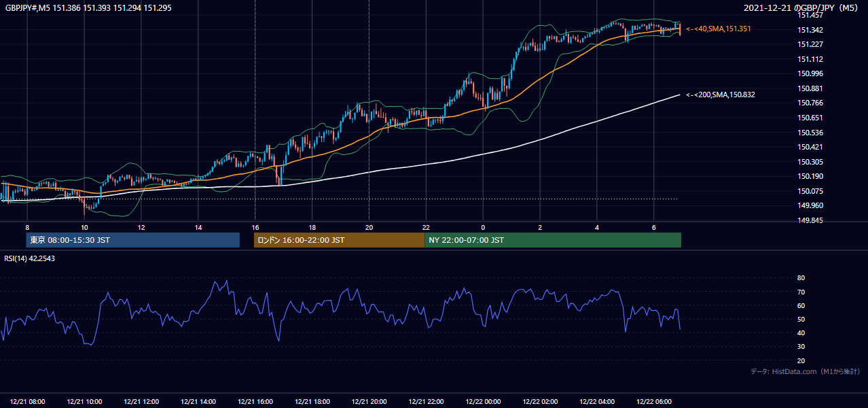Click the NY 22:00-07:00 JST session bar
Image resolution: width=868 pixels, height=408 pixels.
pos(553,240)
